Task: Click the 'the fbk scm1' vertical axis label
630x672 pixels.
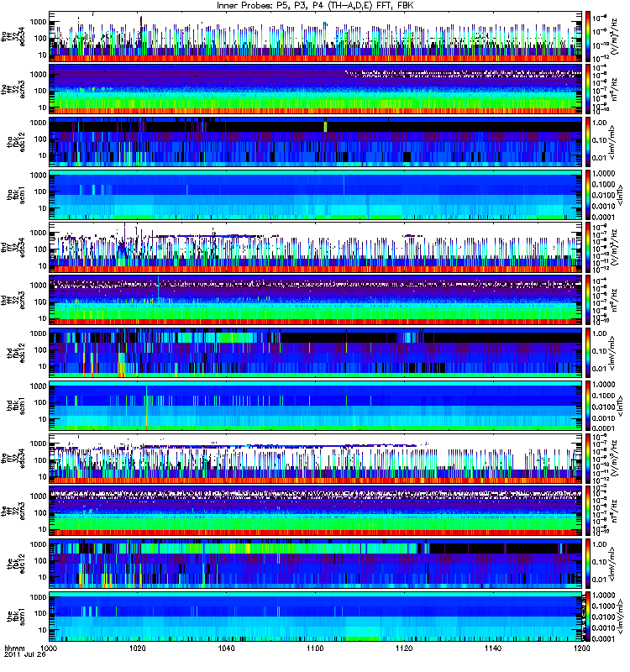Action: pyautogui.click(x=16, y=617)
